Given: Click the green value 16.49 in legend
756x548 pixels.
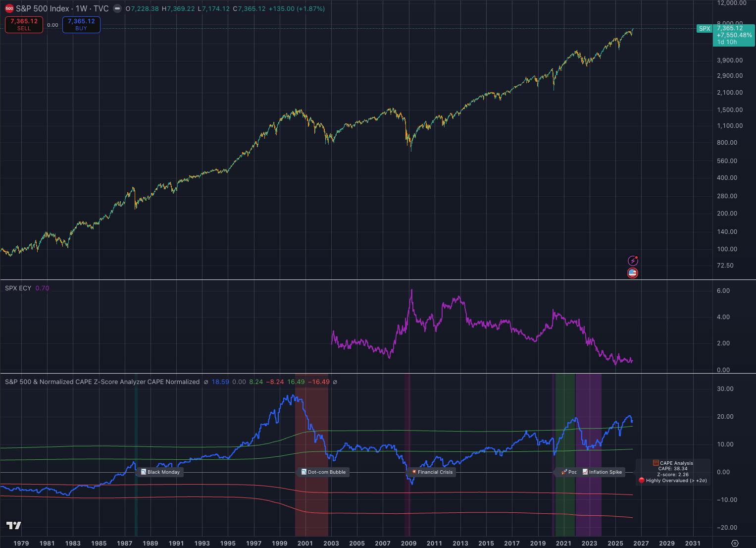Looking at the screenshot, I should (x=296, y=382).
